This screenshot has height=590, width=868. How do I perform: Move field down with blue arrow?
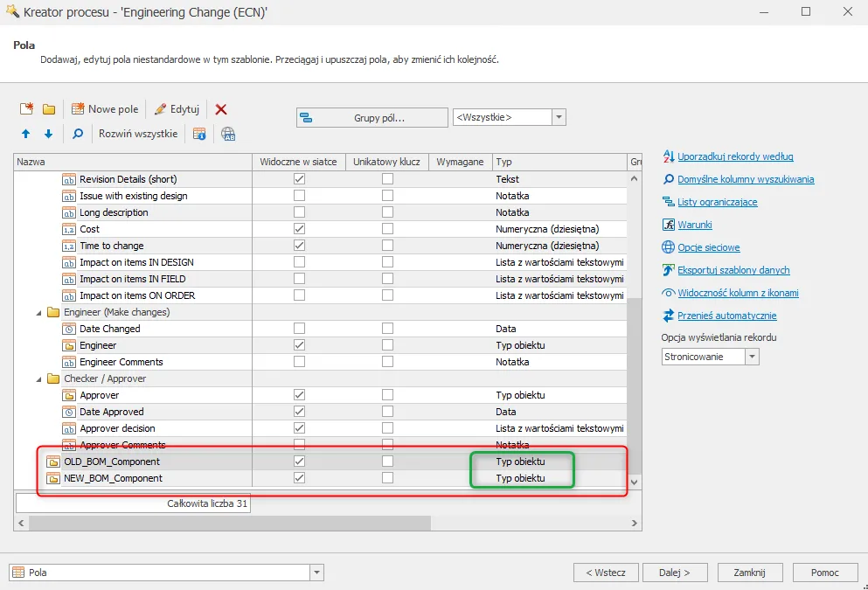coord(49,134)
